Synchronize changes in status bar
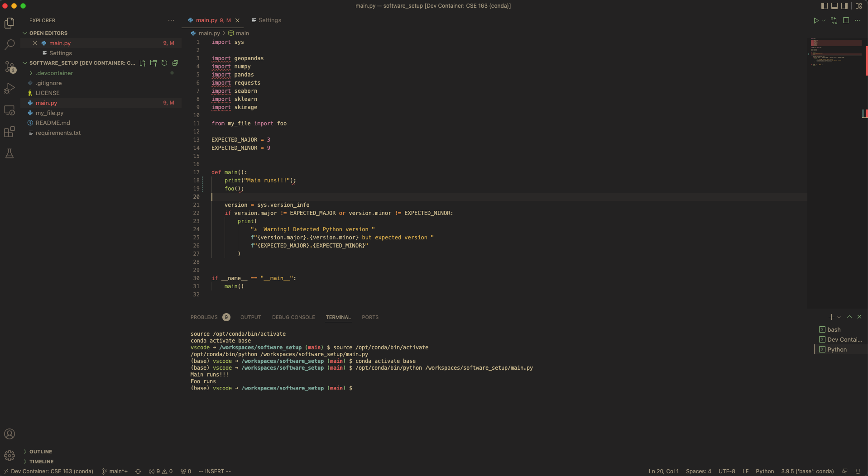 [138, 471]
